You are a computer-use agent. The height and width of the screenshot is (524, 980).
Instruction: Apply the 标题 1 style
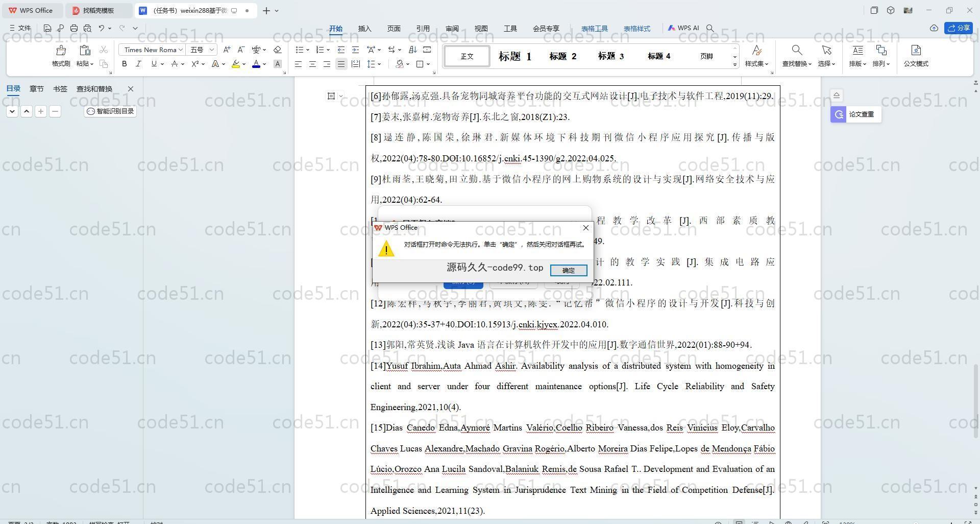pyautogui.click(x=515, y=56)
